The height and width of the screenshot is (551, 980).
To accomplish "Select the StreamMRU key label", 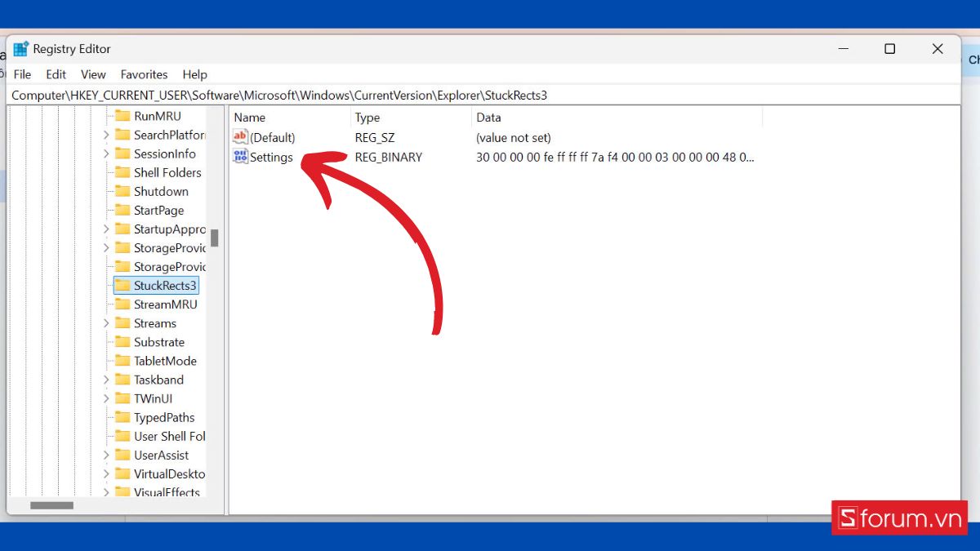I will click(166, 304).
